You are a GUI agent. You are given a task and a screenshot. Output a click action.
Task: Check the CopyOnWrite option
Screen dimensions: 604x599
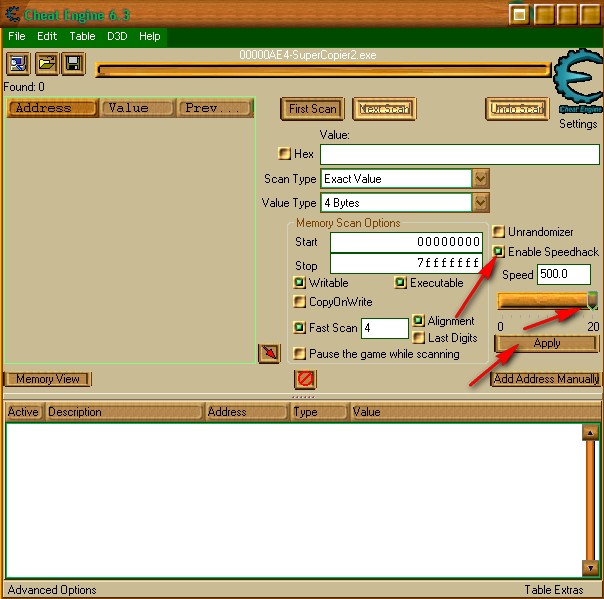pos(299,302)
